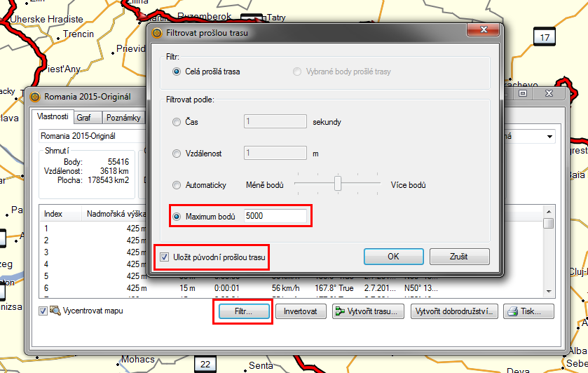Click the route icon on Vytvořit trasu

pos(341,311)
